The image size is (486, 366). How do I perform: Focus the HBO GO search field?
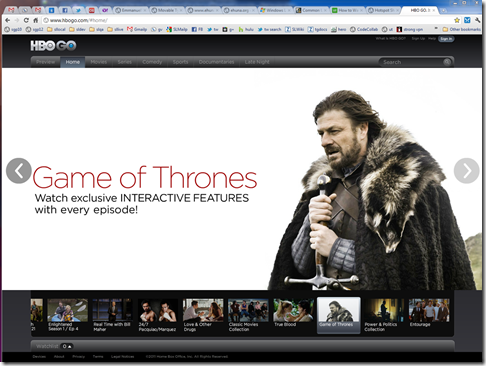coord(412,62)
